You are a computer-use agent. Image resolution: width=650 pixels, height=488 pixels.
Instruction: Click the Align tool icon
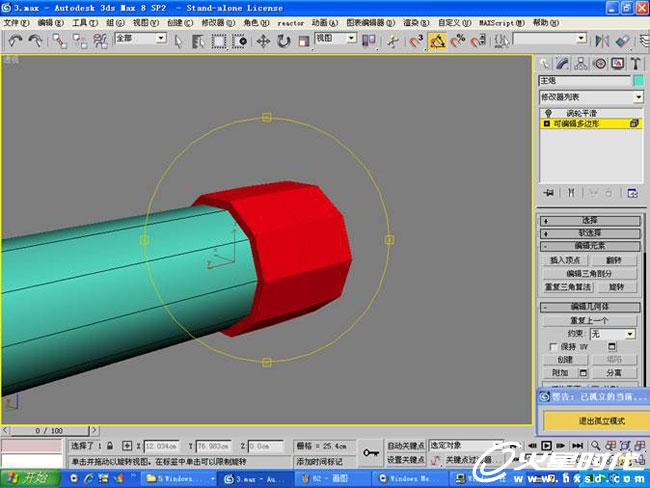click(x=622, y=41)
